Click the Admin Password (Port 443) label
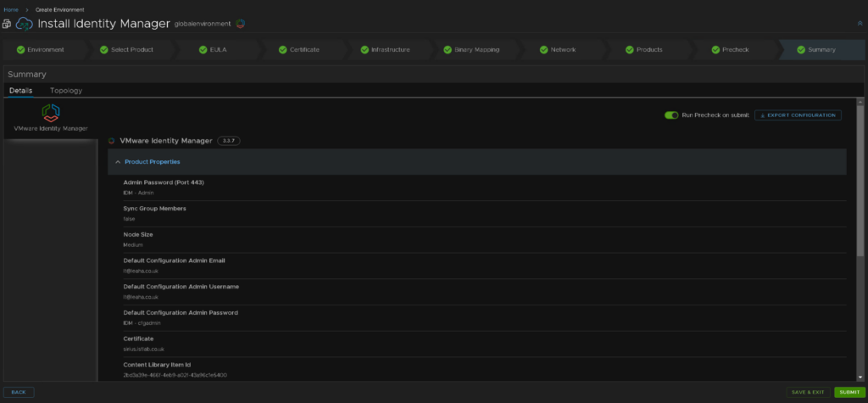The width and height of the screenshot is (868, 403). [x=164, y=183]
